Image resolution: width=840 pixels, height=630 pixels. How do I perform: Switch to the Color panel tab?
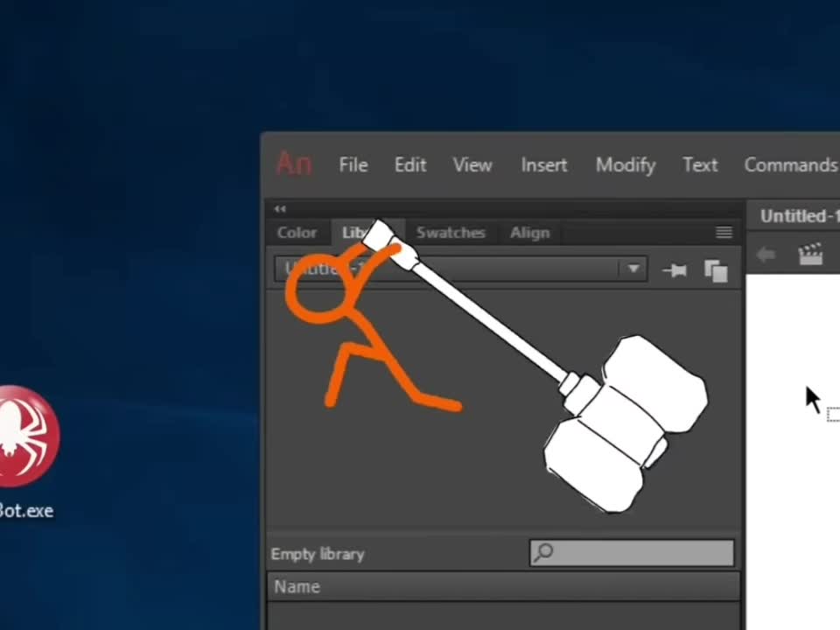297,233
